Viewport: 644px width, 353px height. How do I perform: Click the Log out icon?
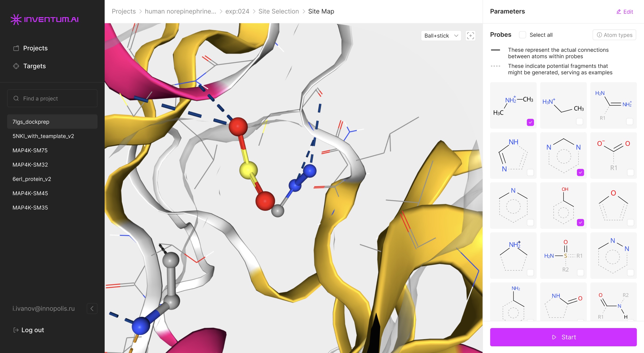click(16, 330)
